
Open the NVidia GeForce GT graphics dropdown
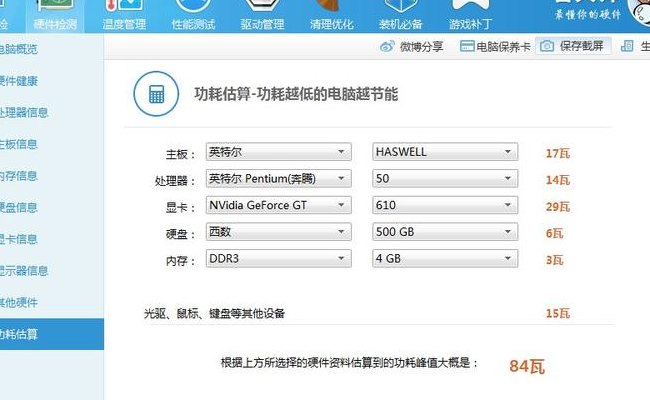coord(279,205)
